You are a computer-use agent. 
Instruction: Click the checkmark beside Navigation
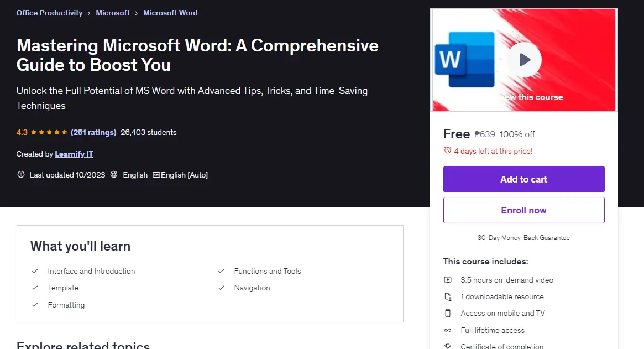pyautogui.click(x=221, y=288)
